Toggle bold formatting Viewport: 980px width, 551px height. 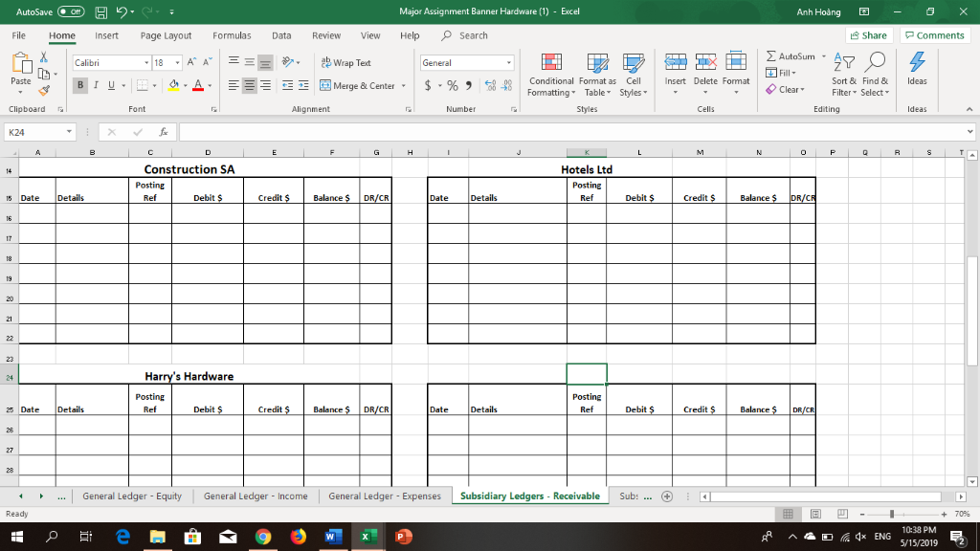(x=80, y=84)
